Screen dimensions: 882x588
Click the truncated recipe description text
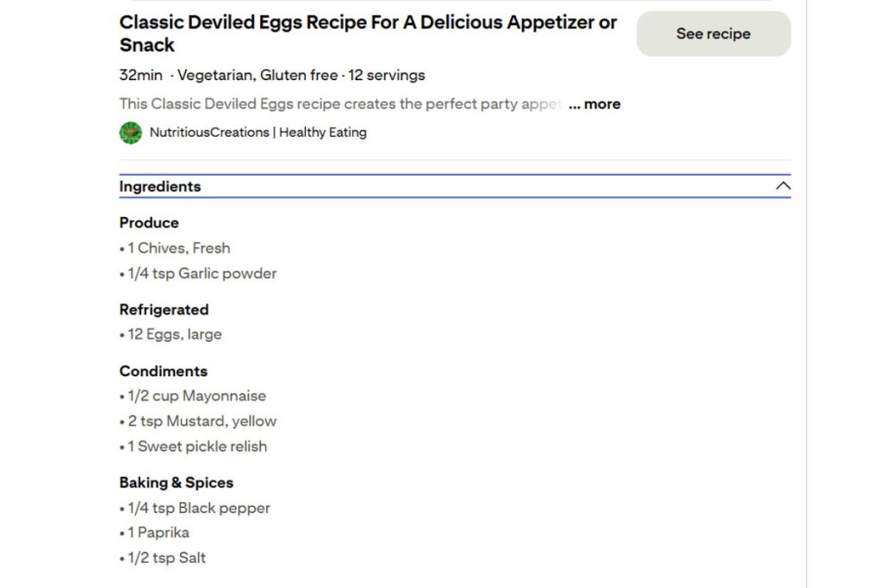point(342,104)
